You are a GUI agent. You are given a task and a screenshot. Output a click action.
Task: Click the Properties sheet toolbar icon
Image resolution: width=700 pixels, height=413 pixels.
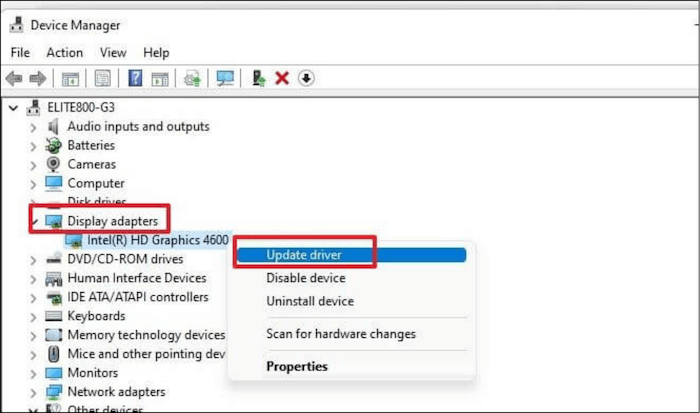[103, 79]
